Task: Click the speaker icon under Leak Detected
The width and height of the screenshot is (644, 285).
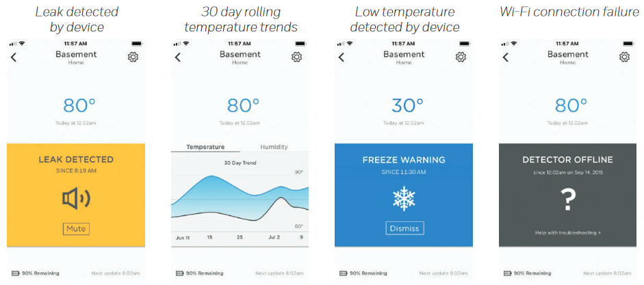Action: click(76, 198)
